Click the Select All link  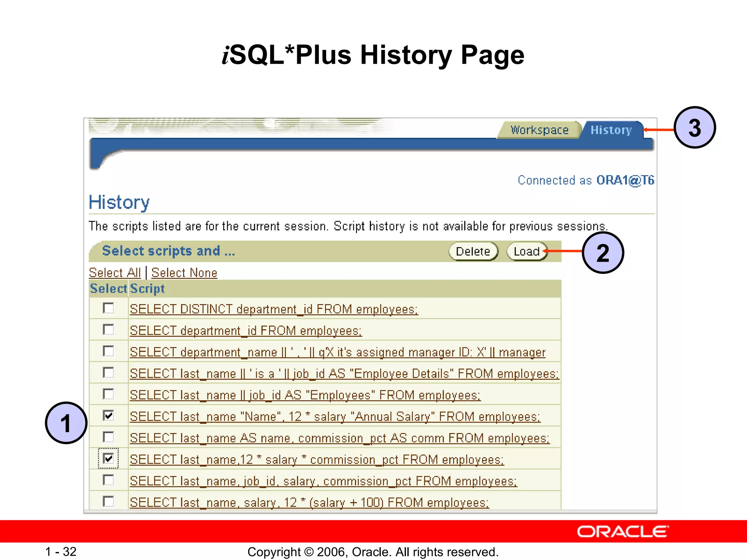coord(115,273)
